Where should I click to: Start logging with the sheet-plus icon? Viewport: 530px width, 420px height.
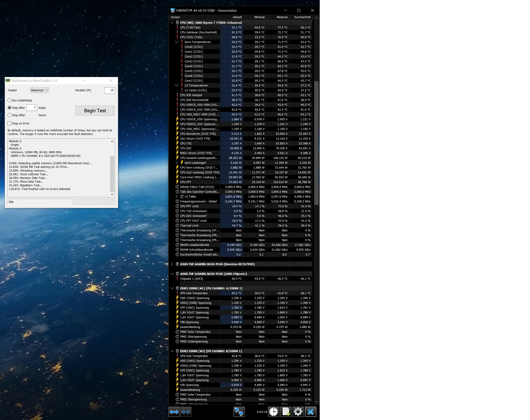coord(286,412)
